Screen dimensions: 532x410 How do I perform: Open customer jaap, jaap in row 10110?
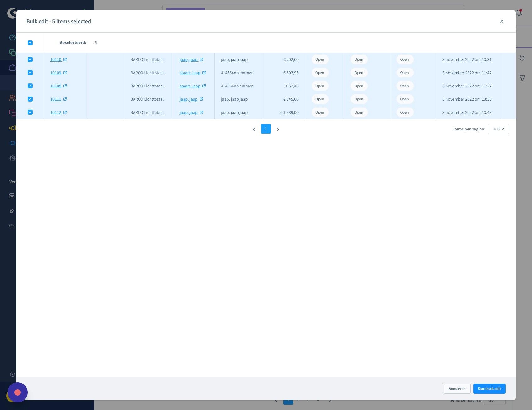(189, 59)
